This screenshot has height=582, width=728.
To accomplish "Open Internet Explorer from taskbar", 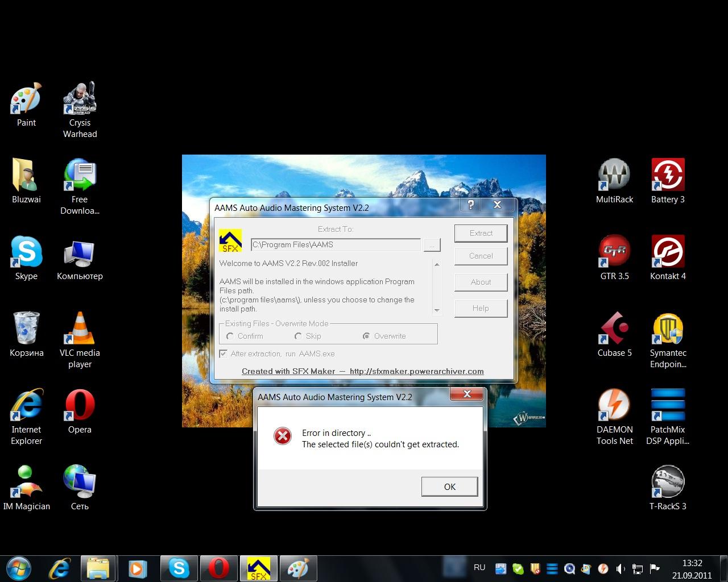I will coord(59,568).
